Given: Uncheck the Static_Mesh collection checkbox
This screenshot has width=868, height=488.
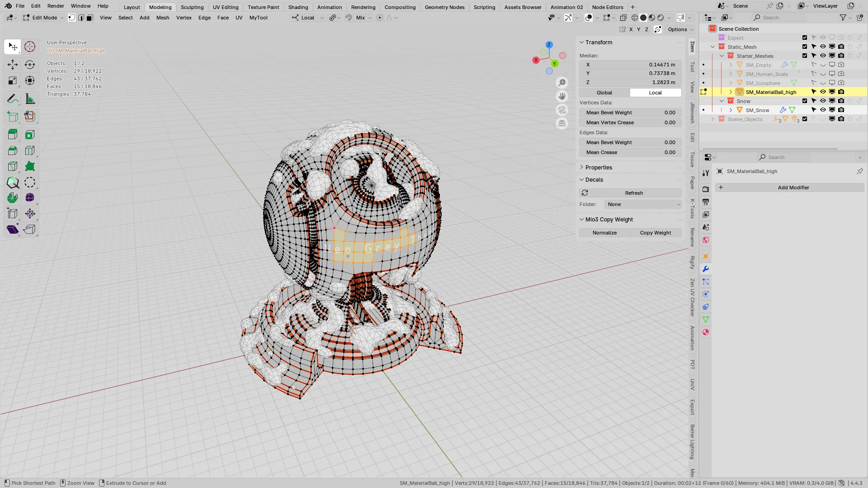Looking at the screenshot, I should (x=805, y=47).
